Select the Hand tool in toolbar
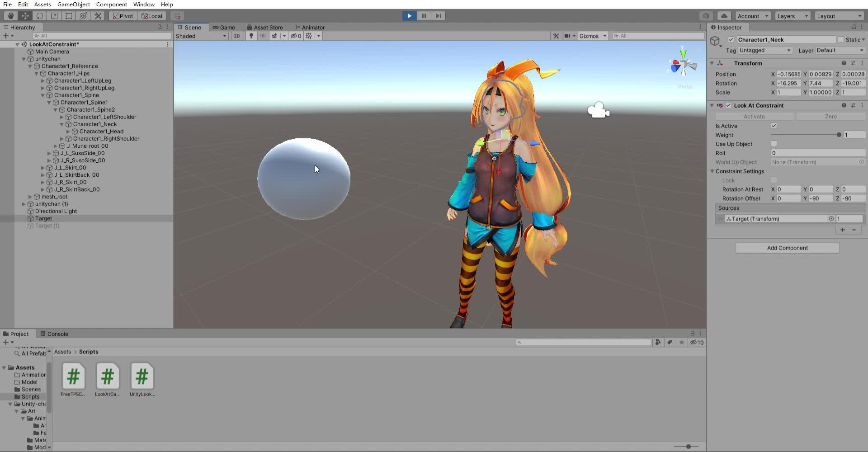This screenshot has height=452, width=868. click(10, 16)
